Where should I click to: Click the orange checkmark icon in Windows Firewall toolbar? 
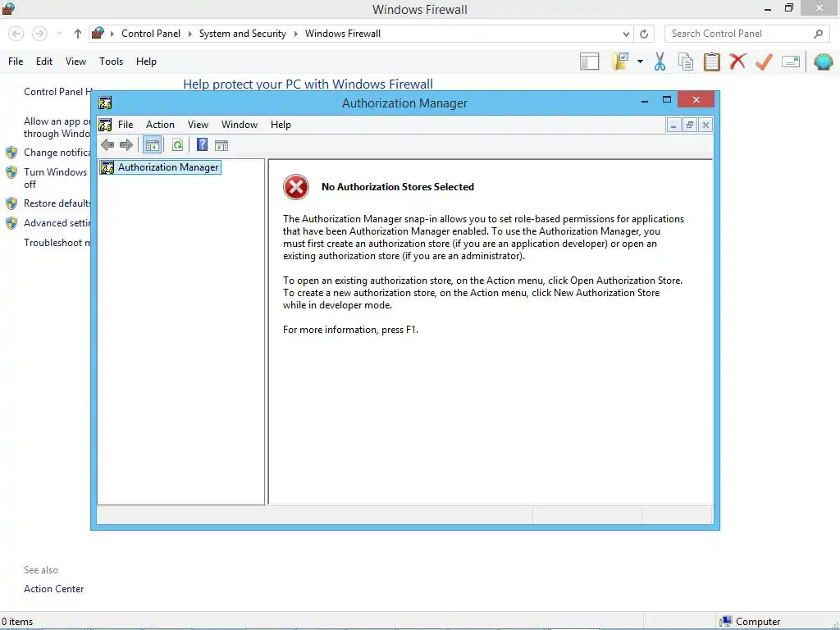point(764,62)
